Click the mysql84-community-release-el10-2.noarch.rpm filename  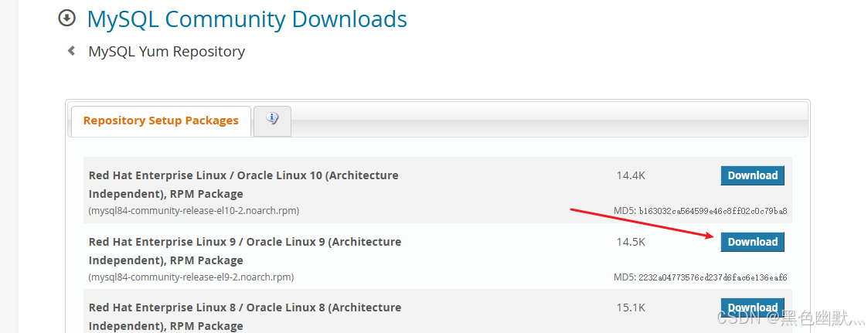[x=194, y=211]
